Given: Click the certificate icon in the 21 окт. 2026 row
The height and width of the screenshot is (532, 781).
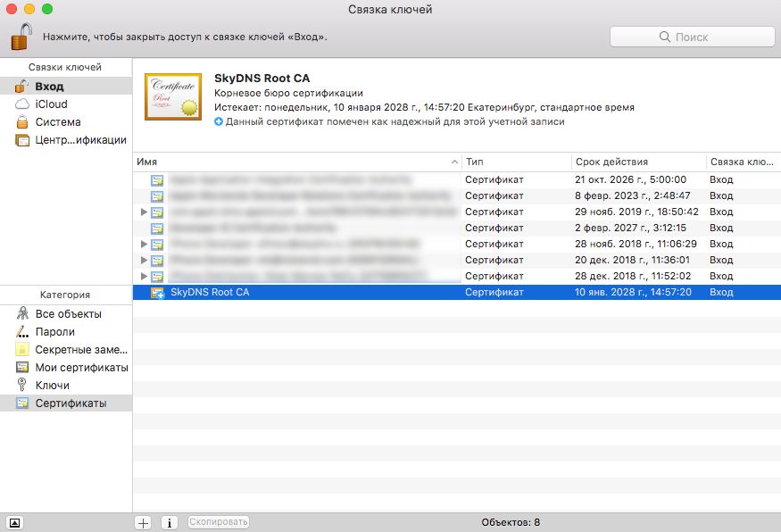Looking at the screenshot, I should click(x=157, y=180).
